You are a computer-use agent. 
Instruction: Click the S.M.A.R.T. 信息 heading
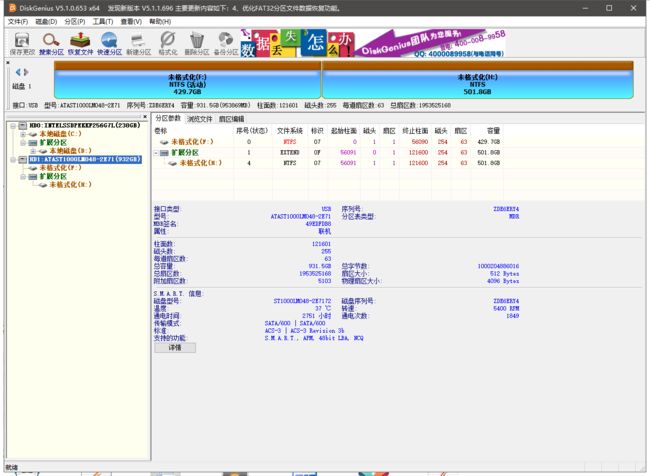click(177, 294)
